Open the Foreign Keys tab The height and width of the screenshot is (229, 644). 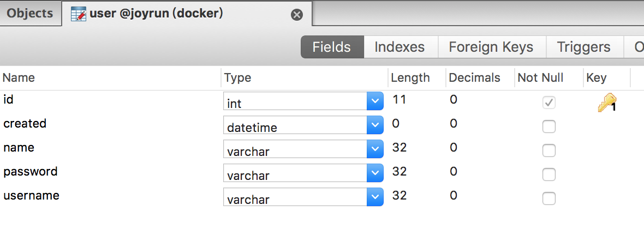pos(491,47)
